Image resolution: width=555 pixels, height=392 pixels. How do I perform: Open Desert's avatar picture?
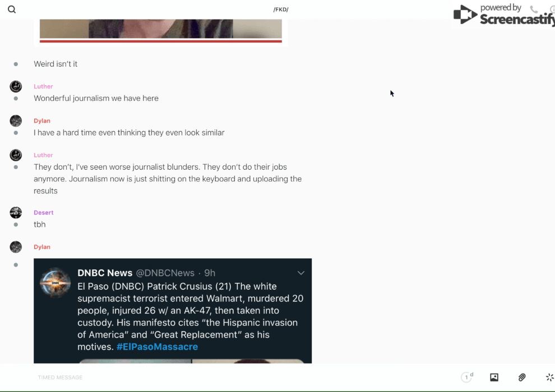tap(16, 212)
